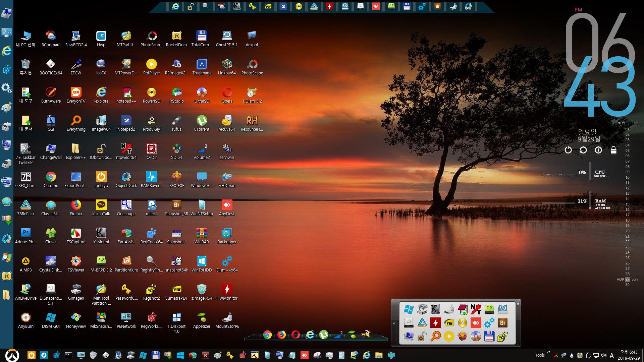Select the uTorrent desktop icon
Viewport: 644px width, 362px height.
[x=202, y=123]
